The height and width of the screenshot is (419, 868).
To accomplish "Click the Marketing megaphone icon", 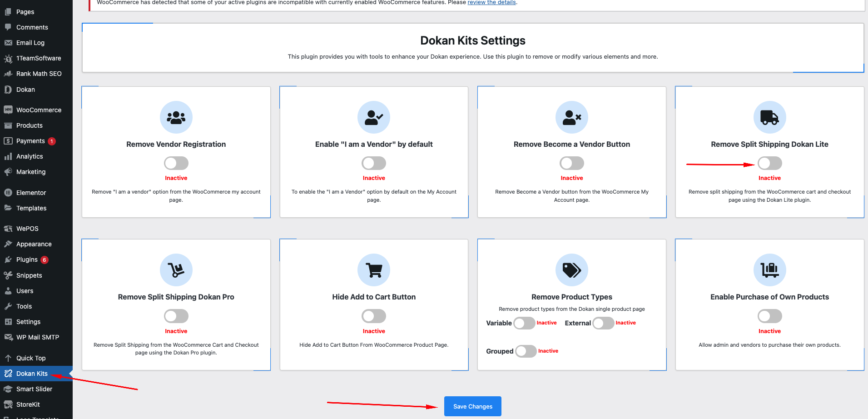I will click(8, 172).
